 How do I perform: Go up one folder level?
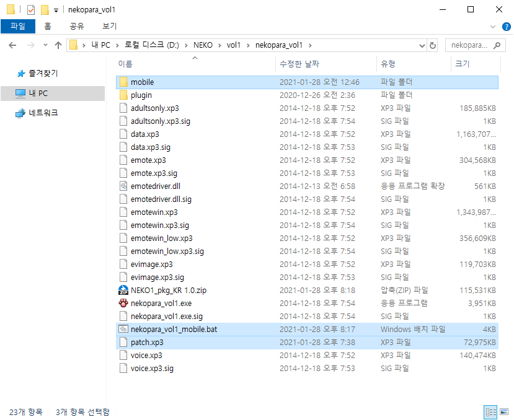point(58,45)
